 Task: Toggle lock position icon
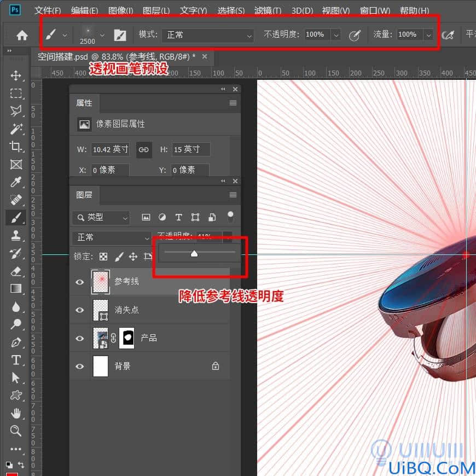tap(133, 257)
